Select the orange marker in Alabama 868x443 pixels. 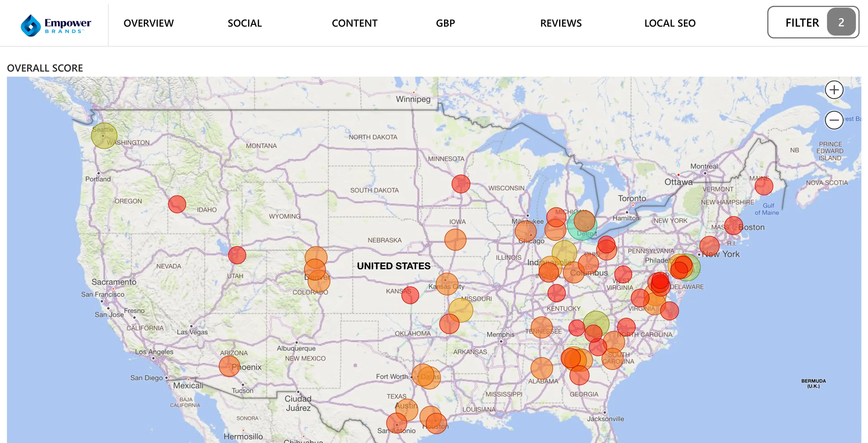542,368
